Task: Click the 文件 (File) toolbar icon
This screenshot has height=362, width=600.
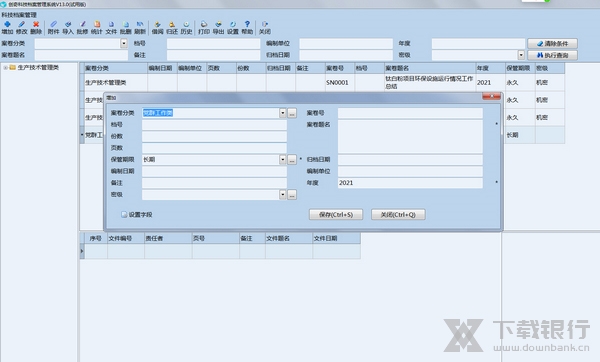Action: (111, 28)
